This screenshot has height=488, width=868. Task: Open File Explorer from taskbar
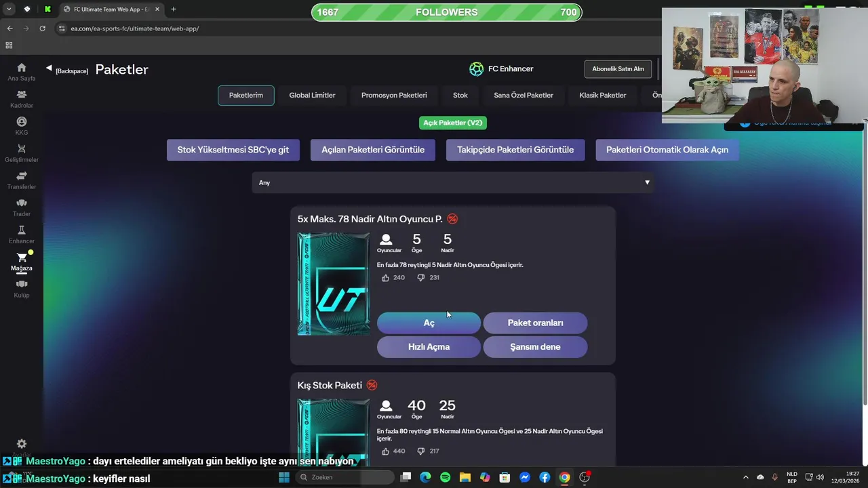(x=465, y=477)
